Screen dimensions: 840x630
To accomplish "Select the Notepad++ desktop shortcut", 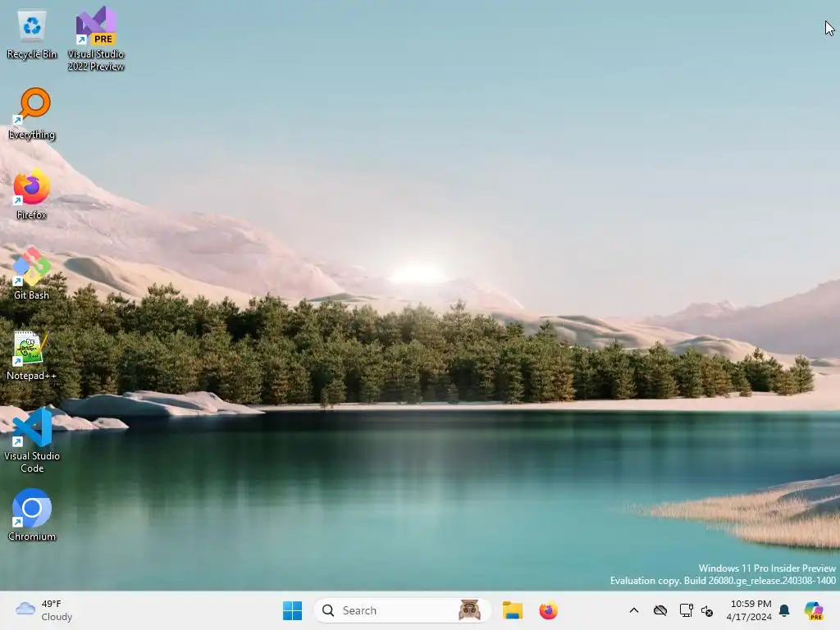I will (32, 354).
